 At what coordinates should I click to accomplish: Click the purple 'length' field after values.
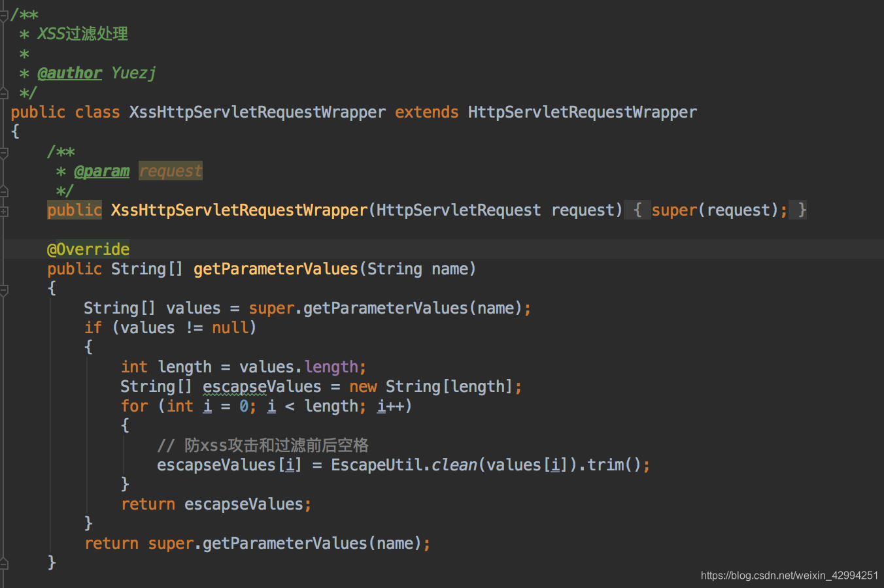point(331,367)
